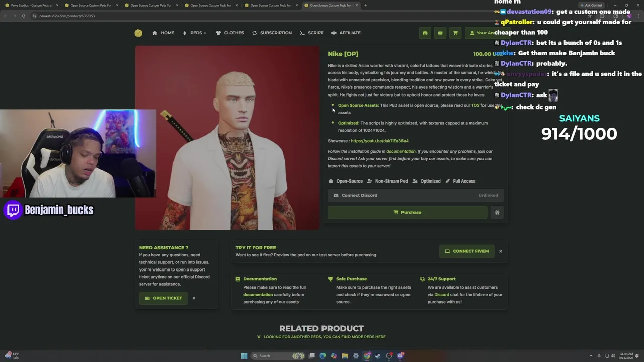Click the more peds chevron link
Image resolution: width=644 pixels, height=362 pixels.
pos(321,337)
